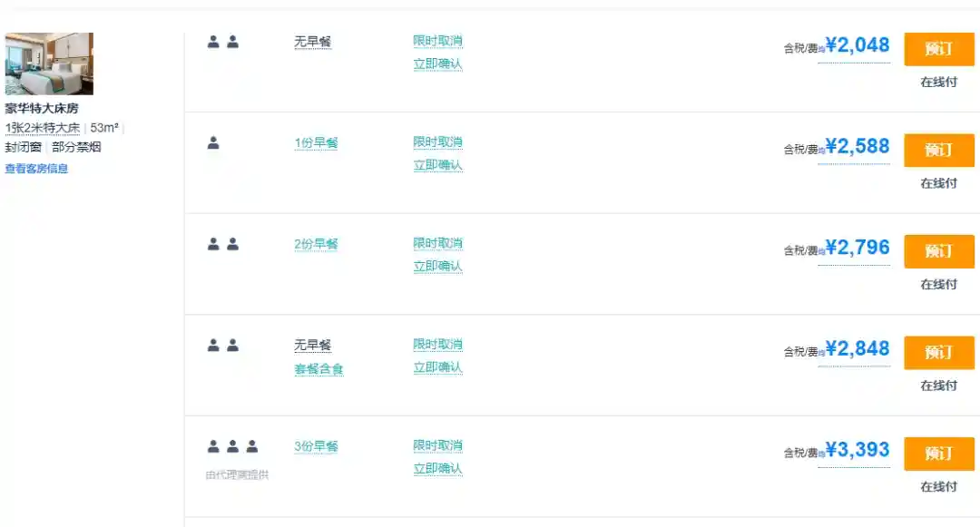This screenshot has width=980, height=527.
Task: Click the single-guest icon beside 1份早餐
Action: (213, 143)
